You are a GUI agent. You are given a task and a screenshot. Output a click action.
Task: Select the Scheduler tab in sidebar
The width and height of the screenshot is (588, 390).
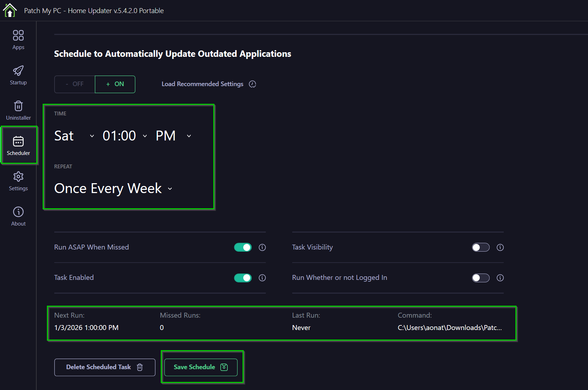pos(18,145)
